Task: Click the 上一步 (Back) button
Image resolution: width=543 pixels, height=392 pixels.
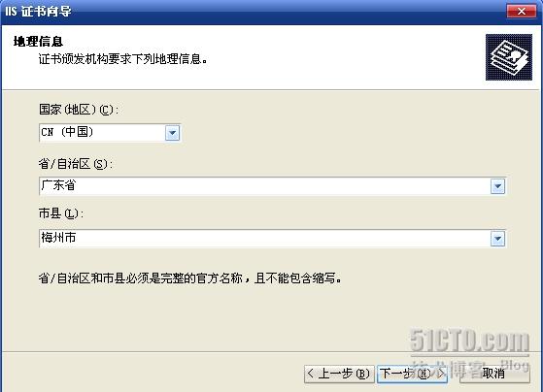Action: click(339, 374)
